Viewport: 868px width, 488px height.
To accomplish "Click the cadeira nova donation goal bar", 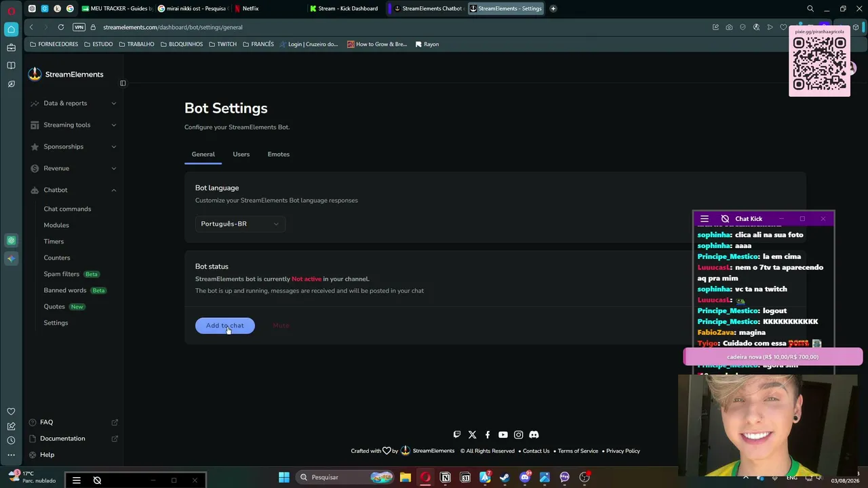I will tap(773, 357).
